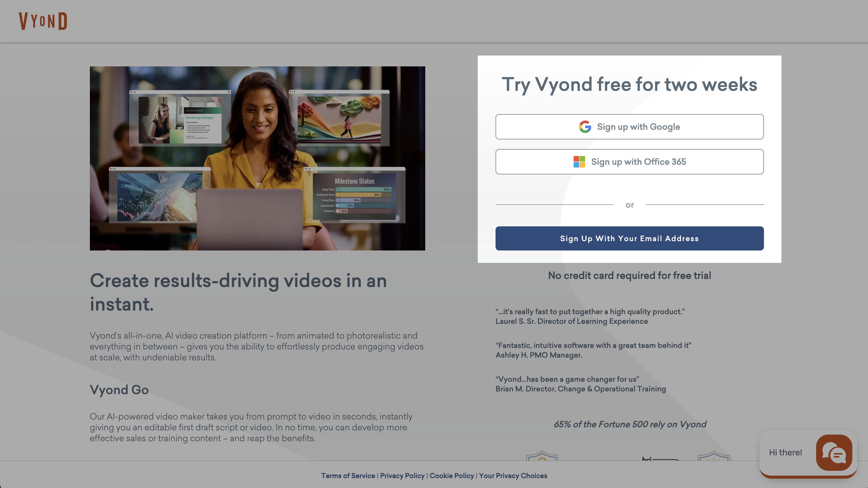Click the Hi there! chat greeting

pos(785,453)
